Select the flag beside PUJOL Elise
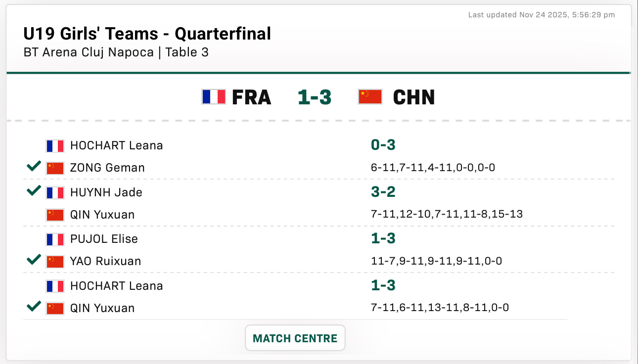638x364 pixels. (x=55, y=239)
